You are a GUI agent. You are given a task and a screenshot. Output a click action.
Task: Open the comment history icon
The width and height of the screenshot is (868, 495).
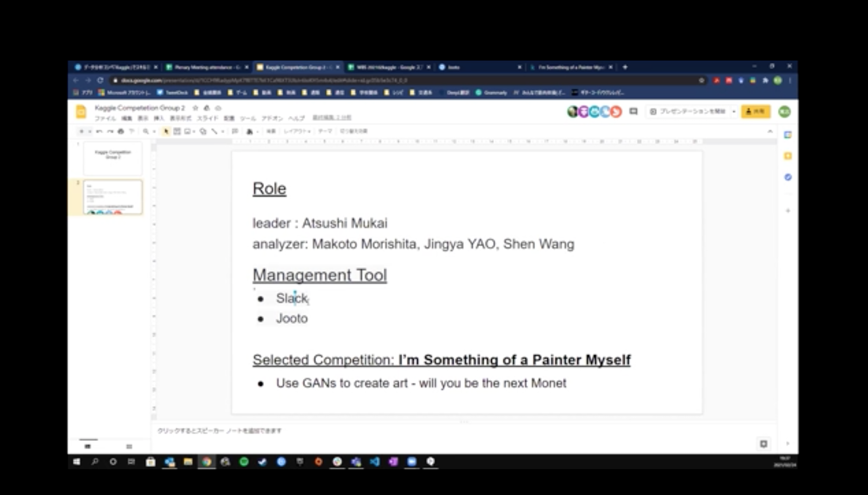click(x=633, y=112)
